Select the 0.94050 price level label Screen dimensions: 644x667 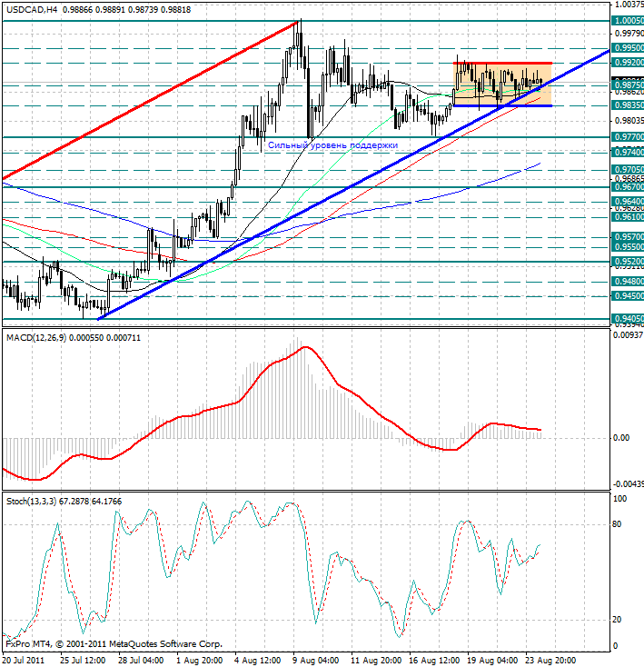pyautogui.click(x=628, y=319)
